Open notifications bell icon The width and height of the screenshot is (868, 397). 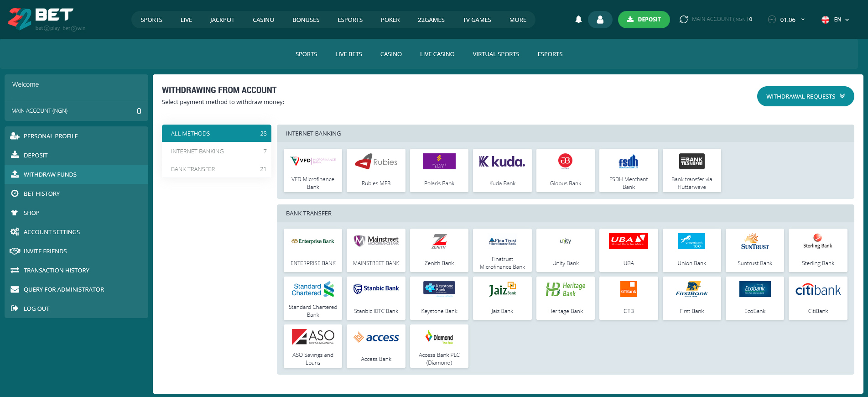tap(578, 20)
